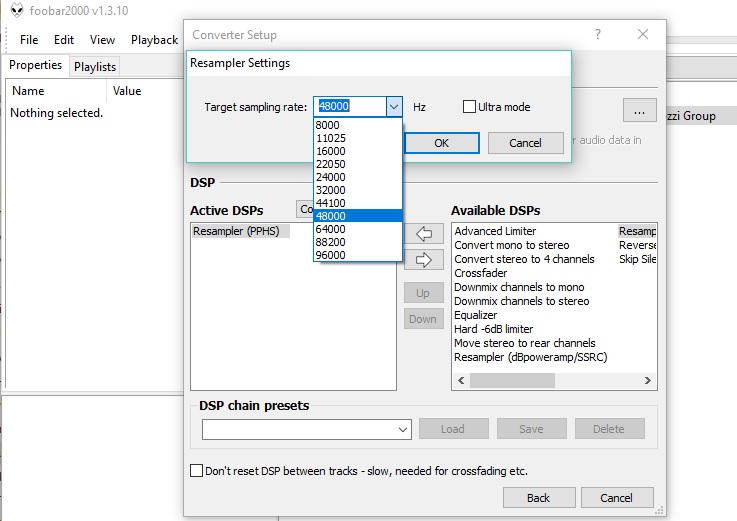Image resolution: width=737 pixels, height=521 pixels.
Task: Select Crossfader in Available DSPs
Action: pyautogui.click(x=480, y=273)
